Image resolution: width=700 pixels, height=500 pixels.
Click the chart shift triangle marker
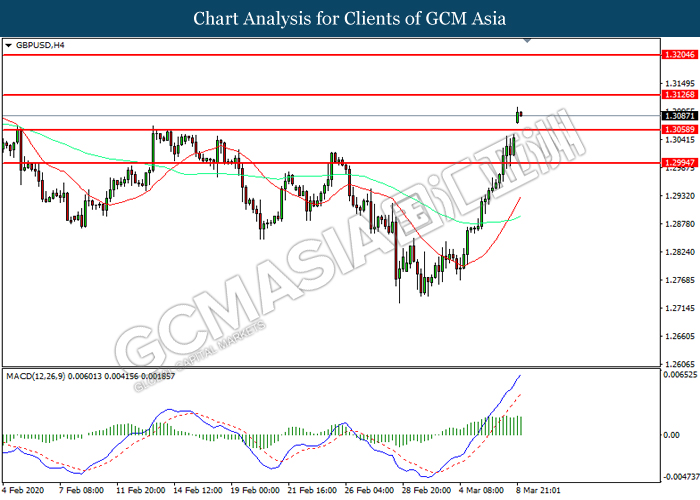(527, 41)
